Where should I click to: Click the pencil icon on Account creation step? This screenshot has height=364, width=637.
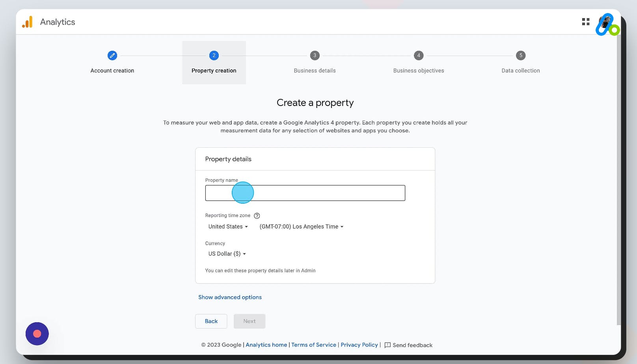coord(112,56)
